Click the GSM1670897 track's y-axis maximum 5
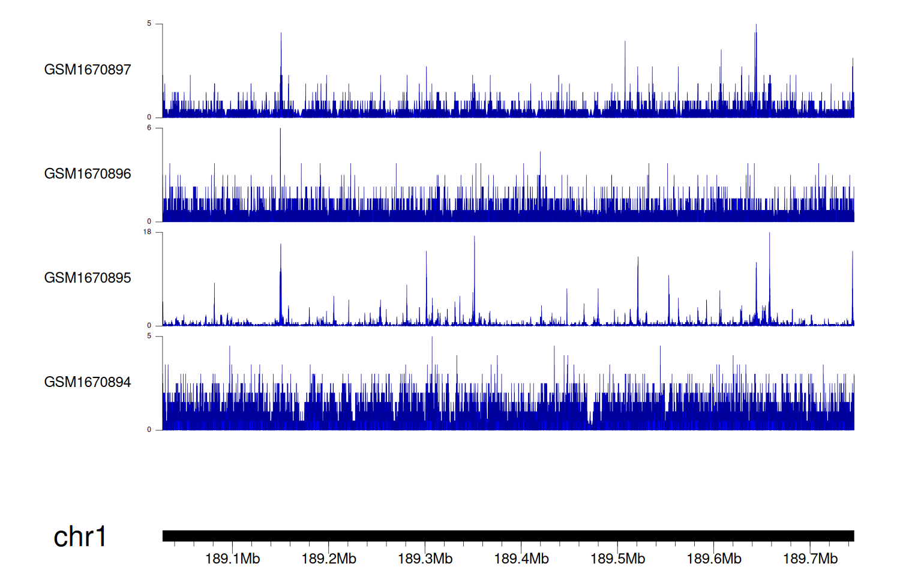Viewport: 900px width, 588px height. pos(149,23)
